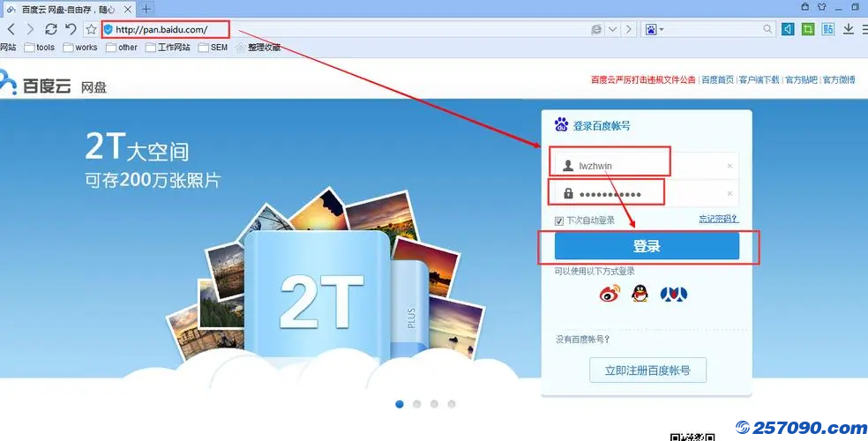This screenshot has width=868, height=441.
Task: Expand the address bar history dropdown
Action: pos(613,29)
